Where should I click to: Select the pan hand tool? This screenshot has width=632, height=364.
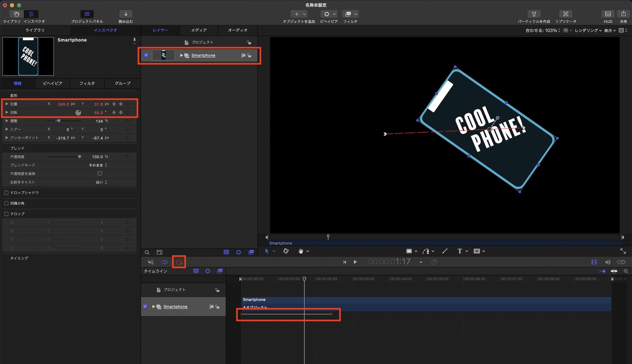click(301, 251)
